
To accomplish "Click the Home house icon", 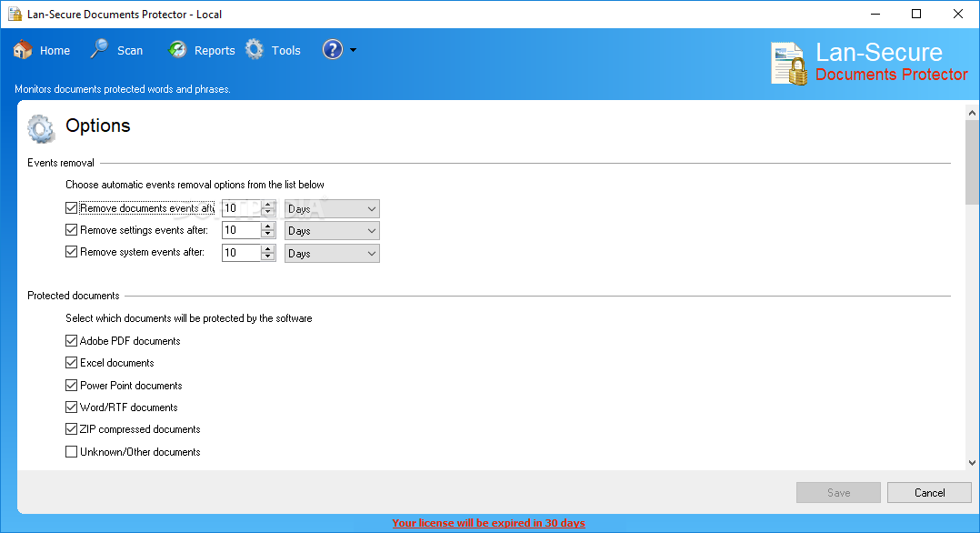I will click(23, 49).
